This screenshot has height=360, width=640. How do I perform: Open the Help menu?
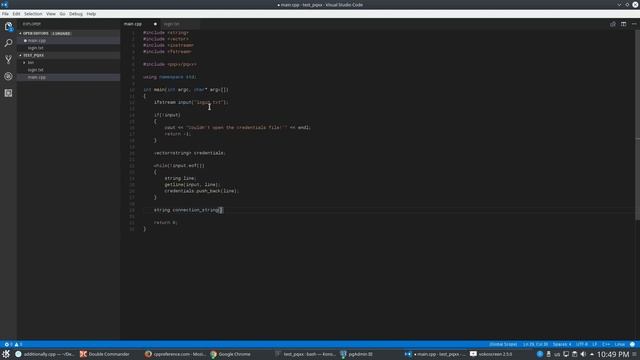pyautogui.click(x=91, y=14)
